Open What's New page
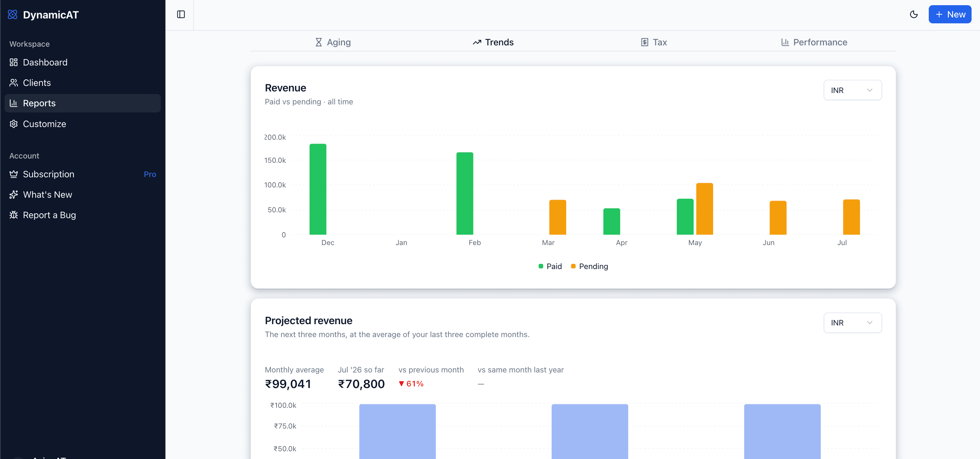 point(83,195)
